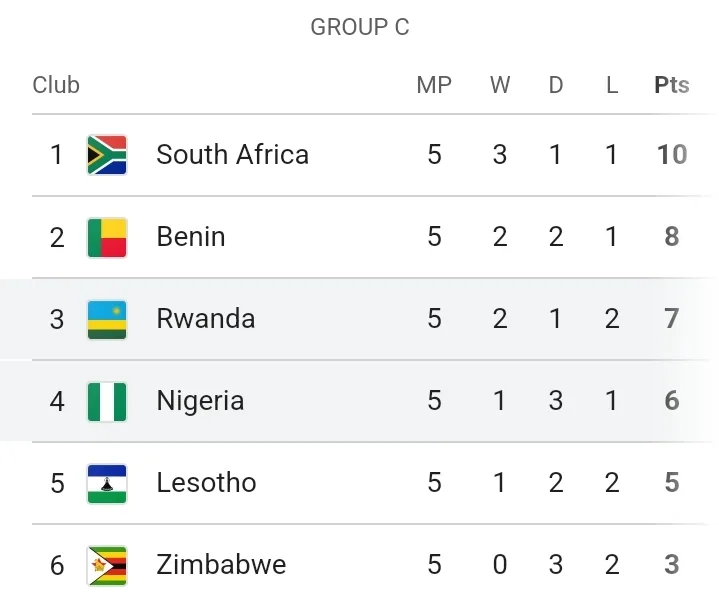Open the Nigeria team name
The image size is (719, 613).
pos(200,401)
